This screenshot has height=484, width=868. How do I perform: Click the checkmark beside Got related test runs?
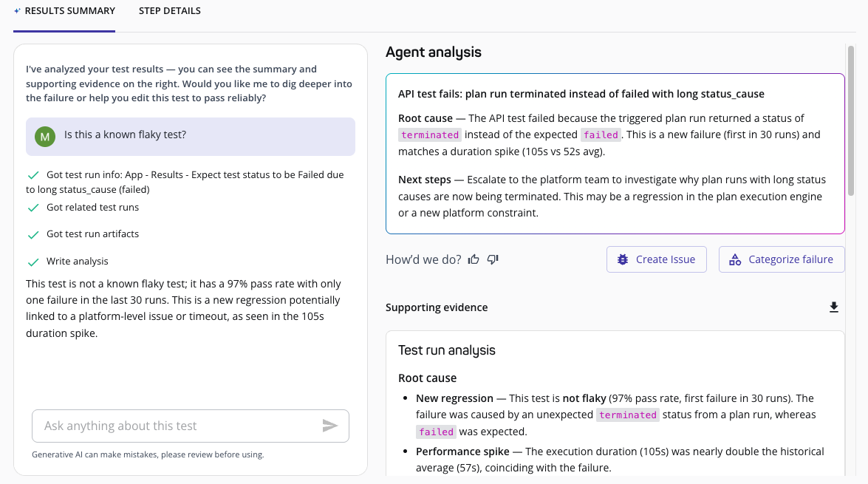33,207
